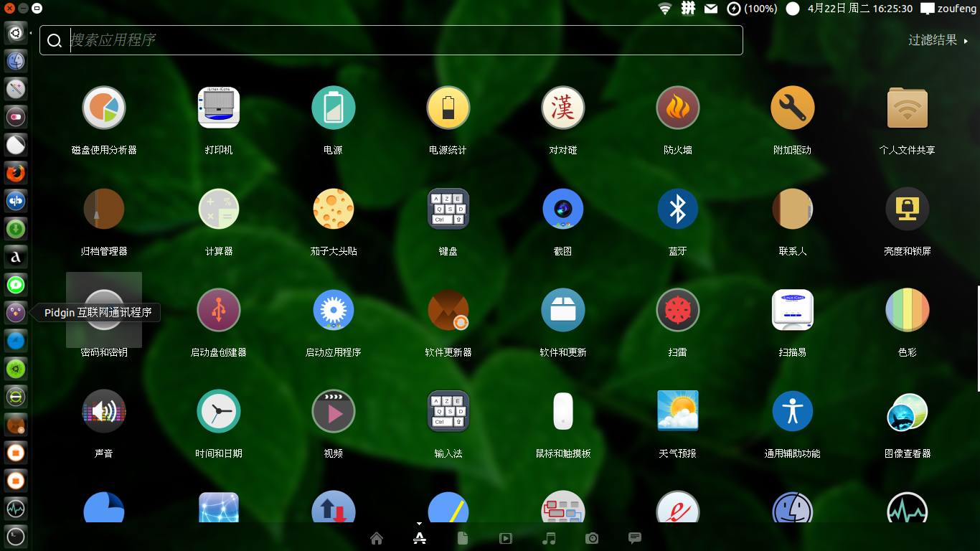
Task: Open the battery (100%) indicator
Action: click(x=752, y=9)
